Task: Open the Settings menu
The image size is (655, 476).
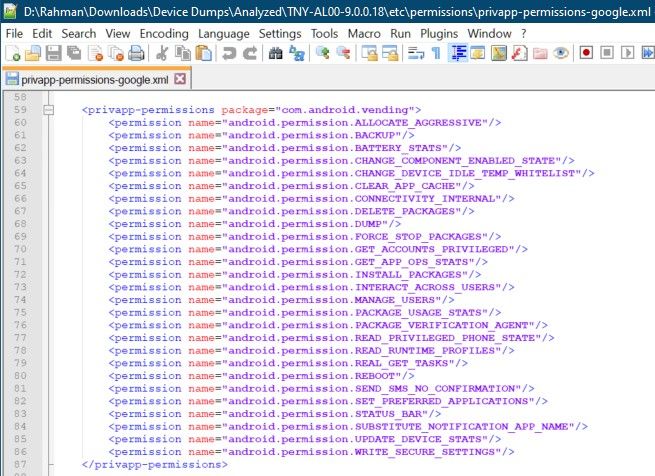Action: 280,33
